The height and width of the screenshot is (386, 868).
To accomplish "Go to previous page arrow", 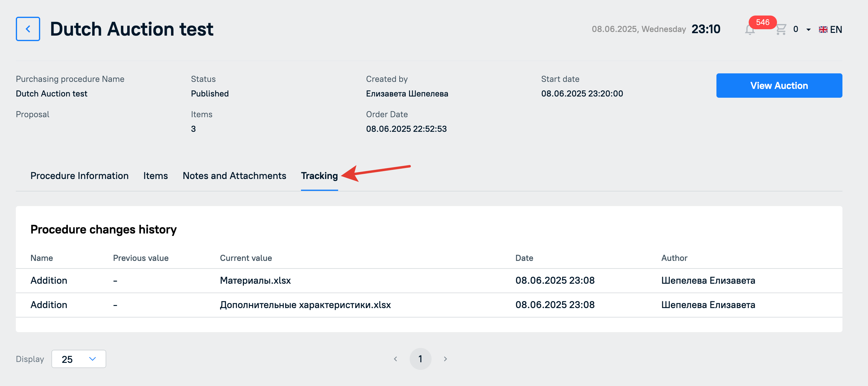I will [396, 359].
